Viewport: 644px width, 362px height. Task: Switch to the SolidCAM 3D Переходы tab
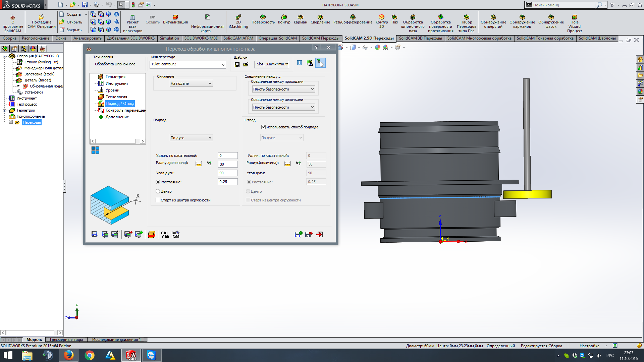click(420, 38)
